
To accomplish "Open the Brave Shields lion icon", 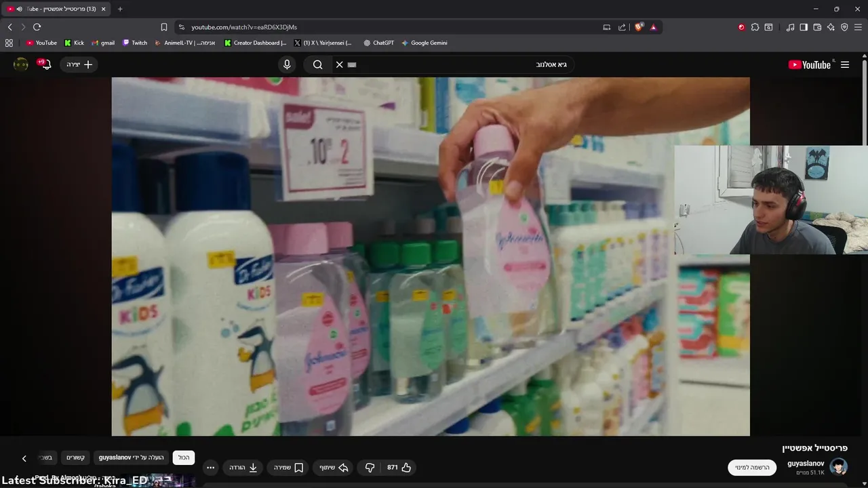I will [639, 27].
